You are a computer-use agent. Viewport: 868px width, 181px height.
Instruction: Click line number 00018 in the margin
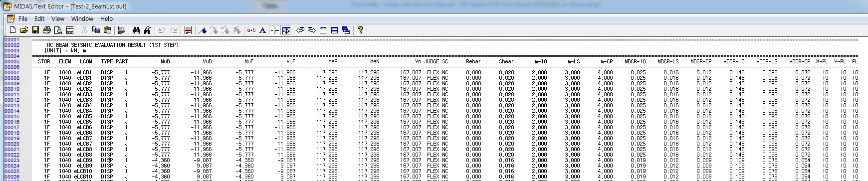coord(12,133)
